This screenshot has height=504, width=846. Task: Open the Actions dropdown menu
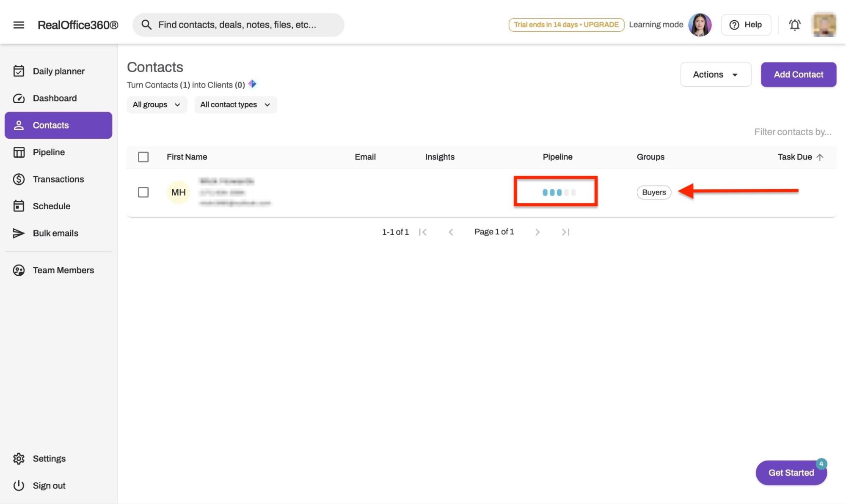[715, 75]
